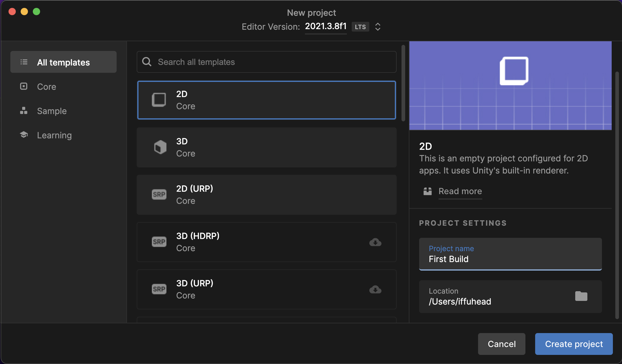Click the LTS version badge
This screenshot has height=364, width=622.
point(360,27)
